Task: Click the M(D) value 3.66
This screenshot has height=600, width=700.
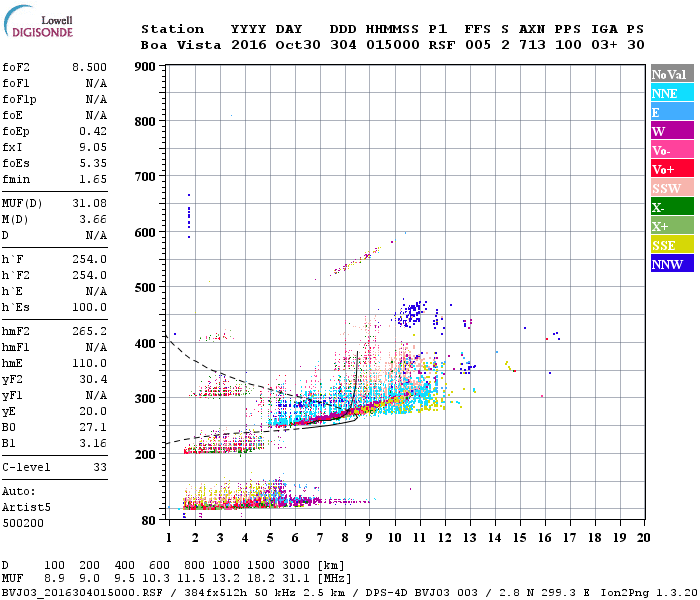Action: [93, 220]
